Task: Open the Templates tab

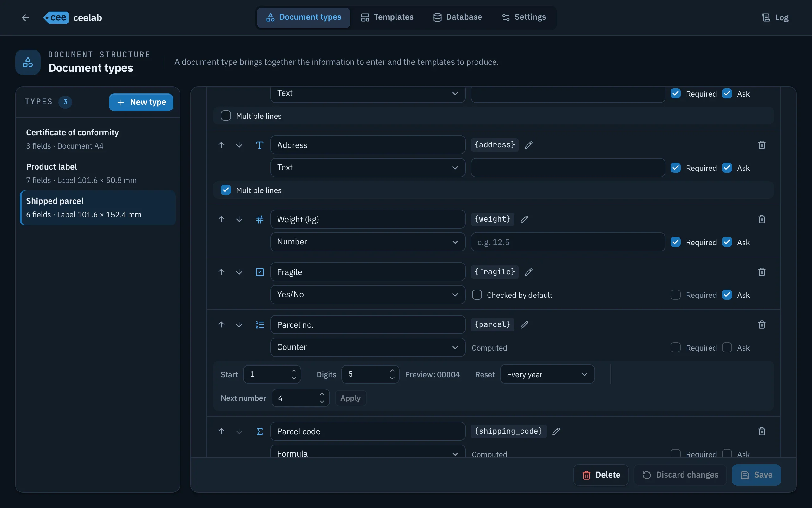Action: pos(387,17)
